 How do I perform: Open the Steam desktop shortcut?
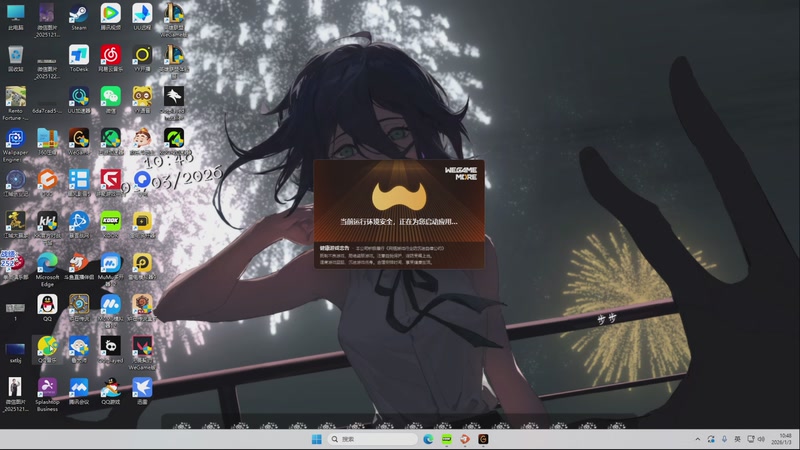point(79,17)
